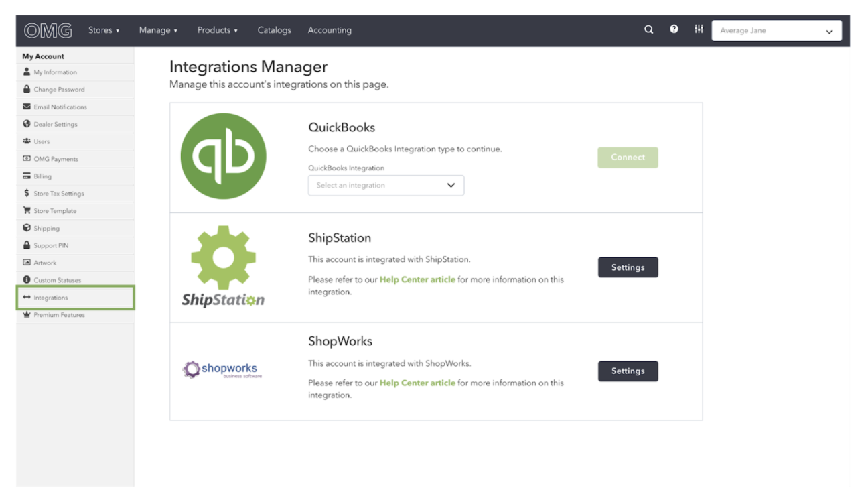This screenshot has height=500, width=868.
Task: Open ShopWorks Settings button
Action: tap(628, 371)
